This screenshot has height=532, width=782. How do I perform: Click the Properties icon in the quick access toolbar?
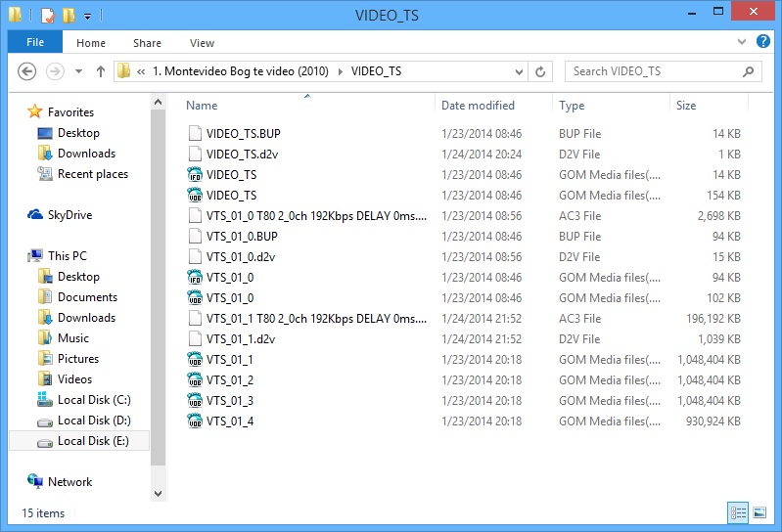(48, 16)
